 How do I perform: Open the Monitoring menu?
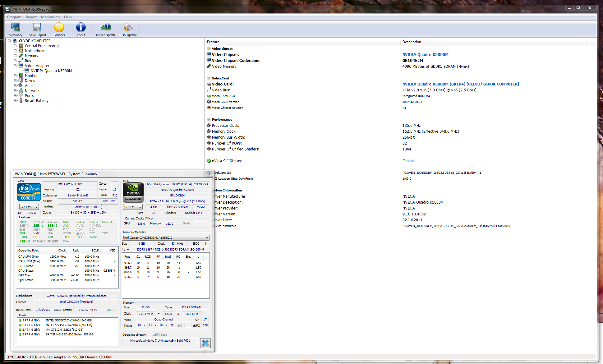(x=50, y=17)
